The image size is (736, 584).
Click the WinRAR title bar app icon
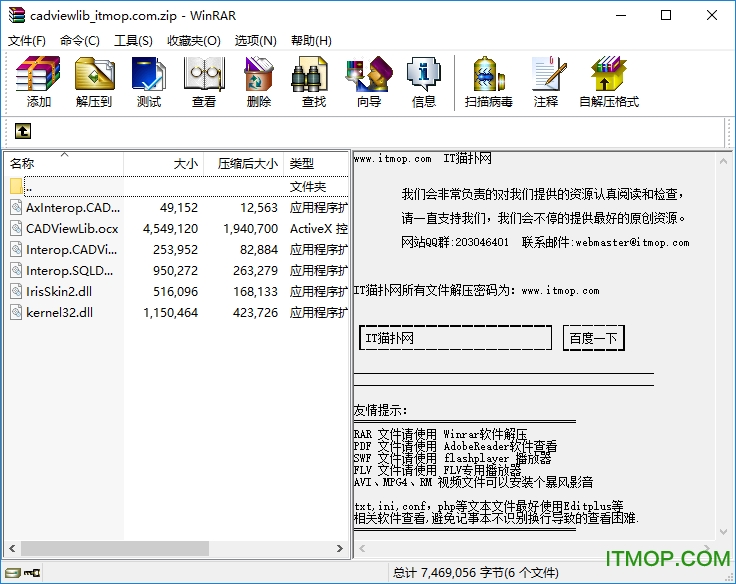pos(16,15)
